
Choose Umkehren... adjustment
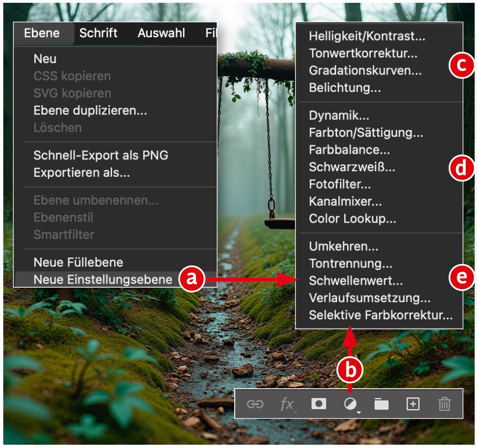coord(344,246)
